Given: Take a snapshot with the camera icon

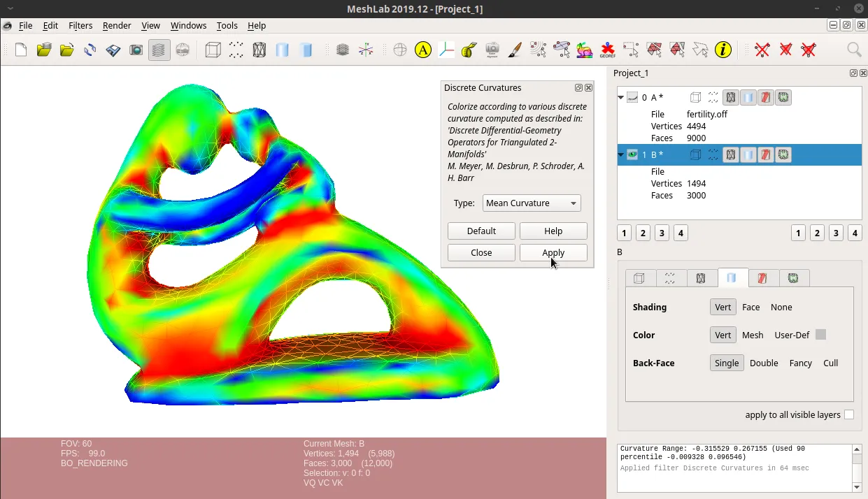Looking at the screenshot, I should click(136, 50).
